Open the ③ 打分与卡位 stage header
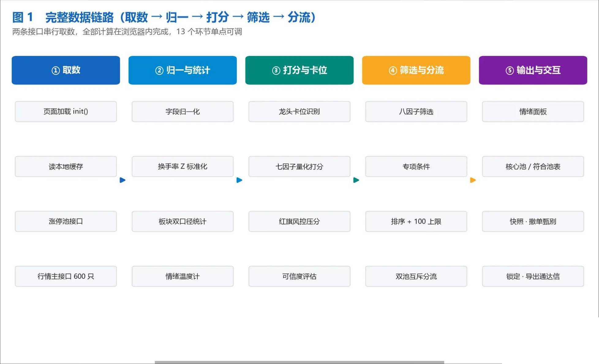 tap(299, 70)
